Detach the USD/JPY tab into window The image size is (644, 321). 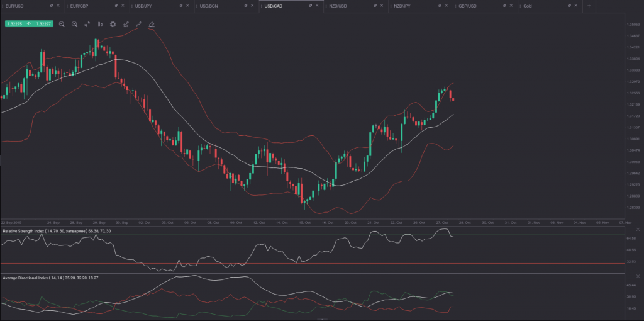tap(179, 6)
